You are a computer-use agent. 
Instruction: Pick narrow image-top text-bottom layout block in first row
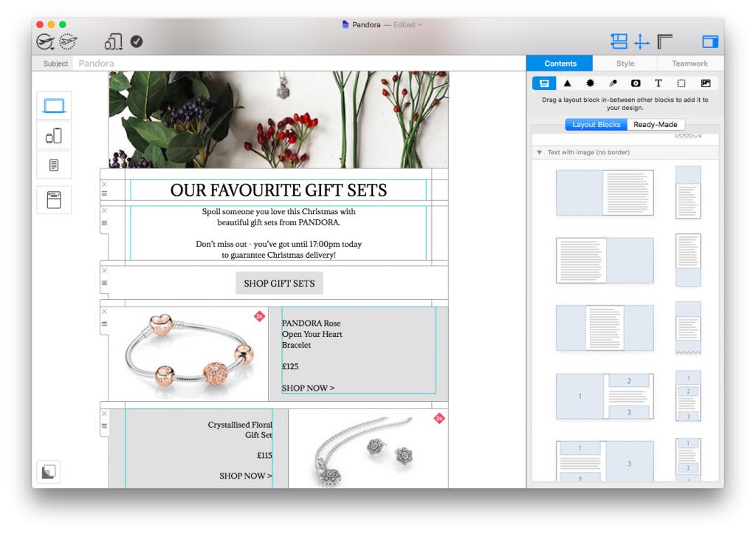coord(688,193)
